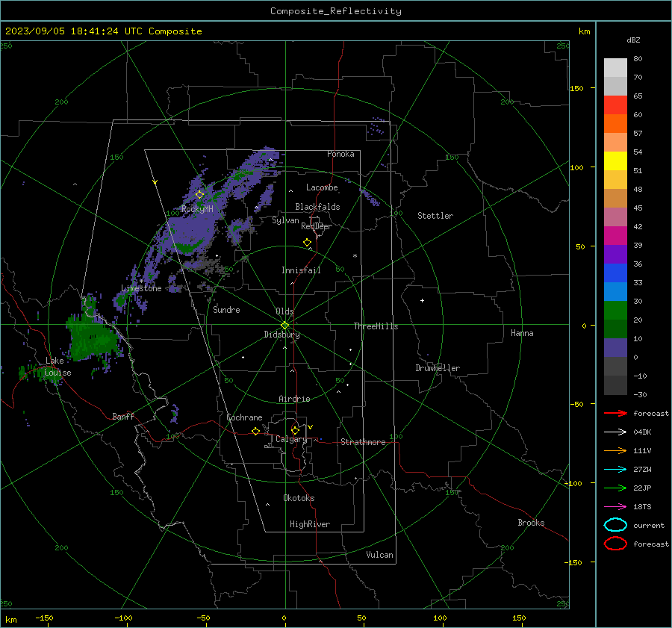The width and height of the screenshot is (672, 628).
Task: Click the Hanna town label
Action: pos(522,333)
